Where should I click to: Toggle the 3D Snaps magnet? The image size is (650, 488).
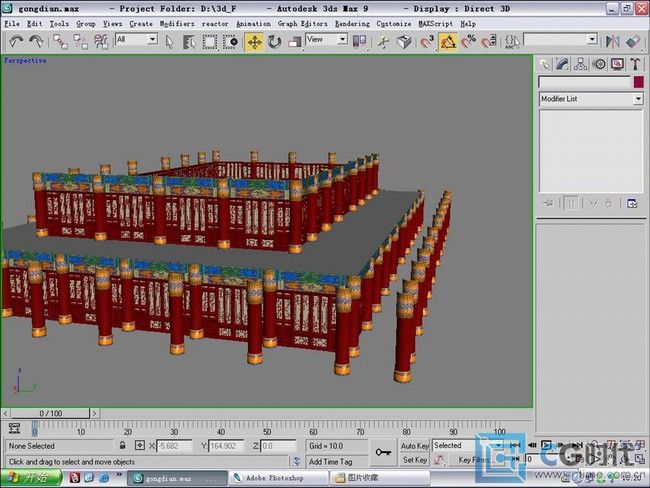[427, 42]
